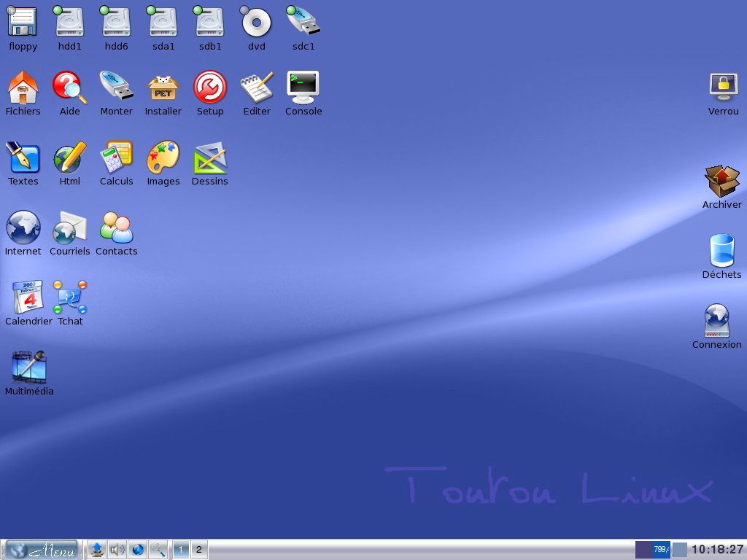The width and height of the screenshot is (747, 560).
Task: Open the Editer text editor
Action: (x=257, y=87)
